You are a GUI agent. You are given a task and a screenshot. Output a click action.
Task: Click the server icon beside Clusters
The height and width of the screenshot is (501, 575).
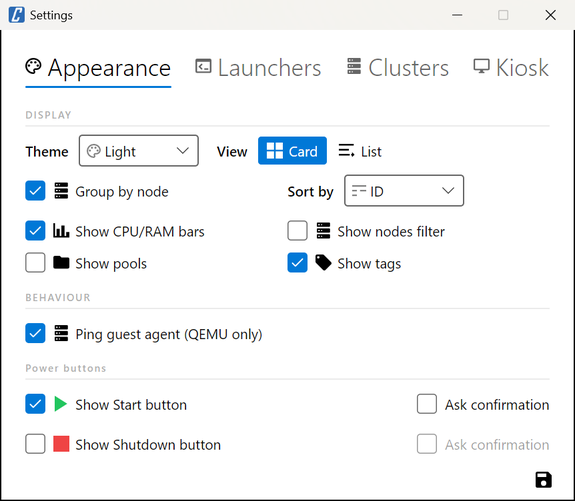(x=354, y=66)
